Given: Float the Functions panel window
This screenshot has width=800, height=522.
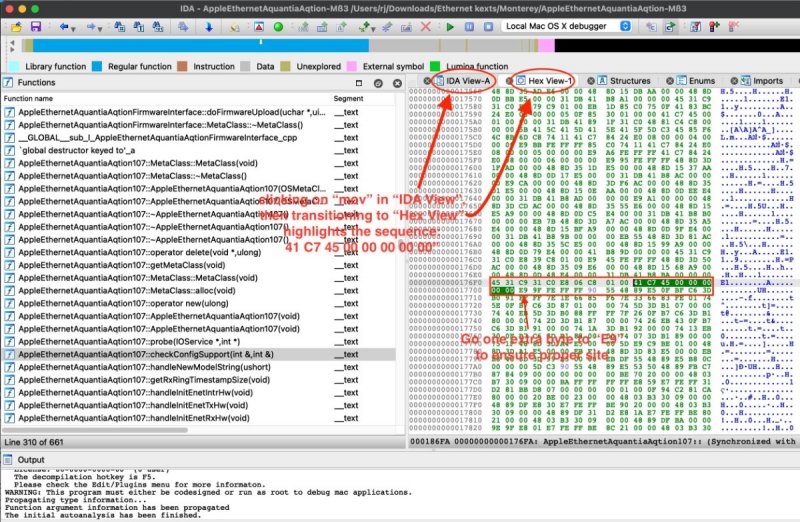Looking at the screenshot, I should pyautogui.click(x=359, y=83).
